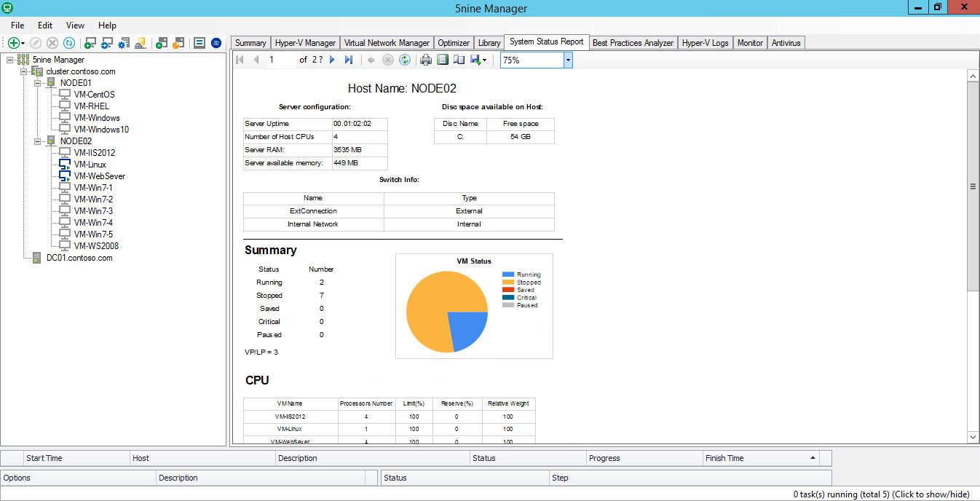This screenshot has height=501, width=980.
Task: Refresh the report with green arrows icon
Action: pos(405,60)
